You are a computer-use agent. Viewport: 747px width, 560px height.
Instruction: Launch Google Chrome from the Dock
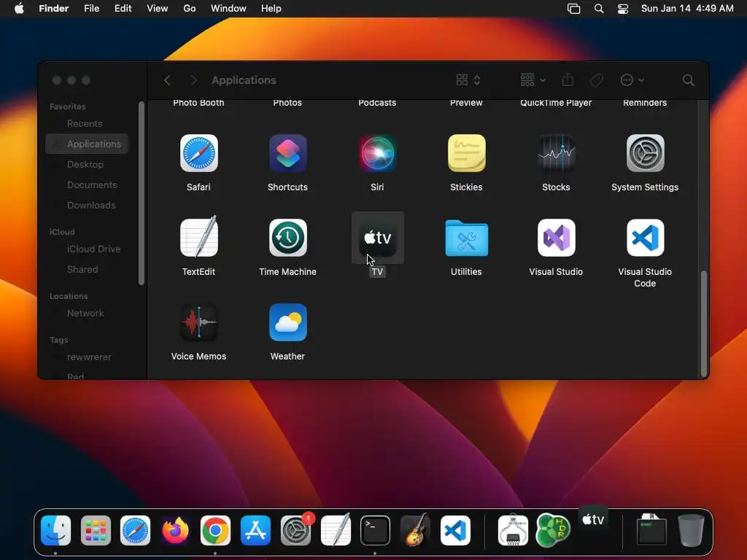point(215,530)
